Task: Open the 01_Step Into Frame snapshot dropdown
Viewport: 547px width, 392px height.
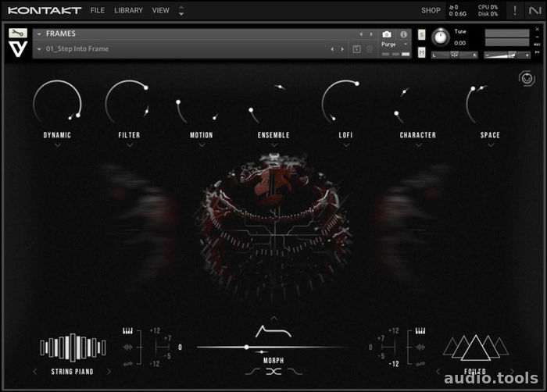Action: click(x=39, y=49)
